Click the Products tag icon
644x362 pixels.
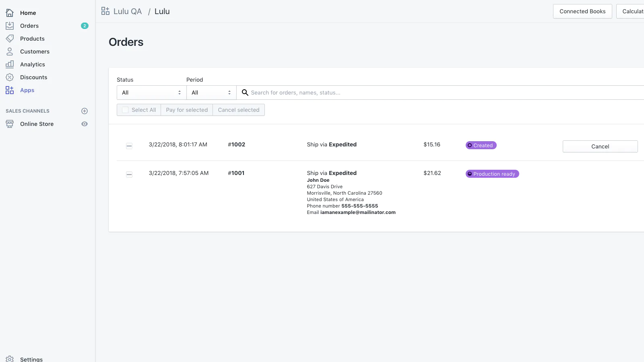point(10,39)
